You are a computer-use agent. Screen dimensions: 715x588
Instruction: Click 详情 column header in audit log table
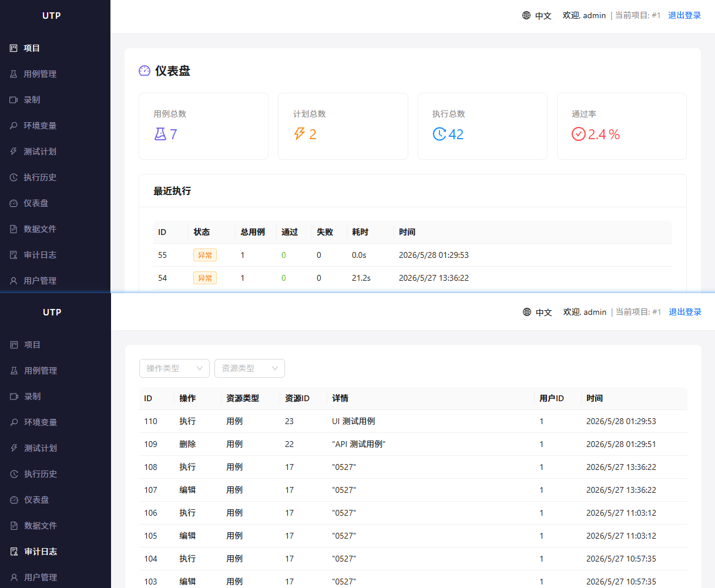(340, 398)
